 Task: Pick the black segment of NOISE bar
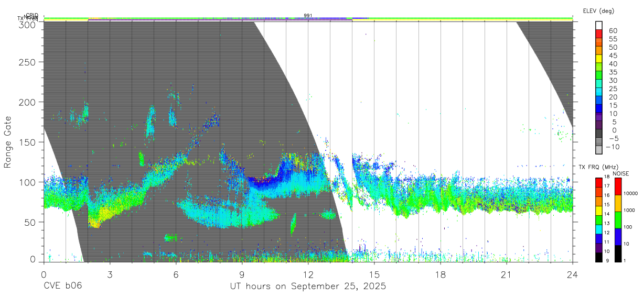[x=618, y=252]
